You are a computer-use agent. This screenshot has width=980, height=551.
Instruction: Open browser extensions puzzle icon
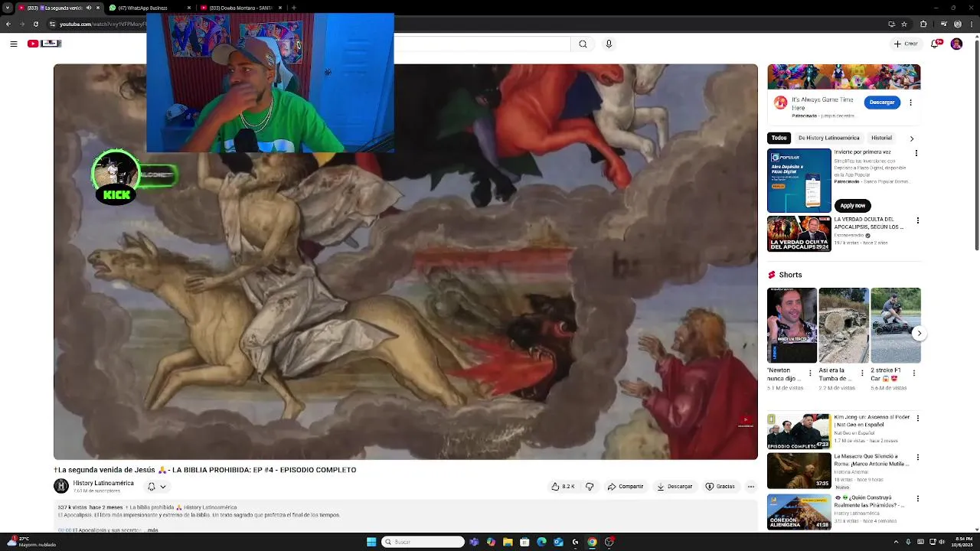pyautogui.click(x=922, y=24)
